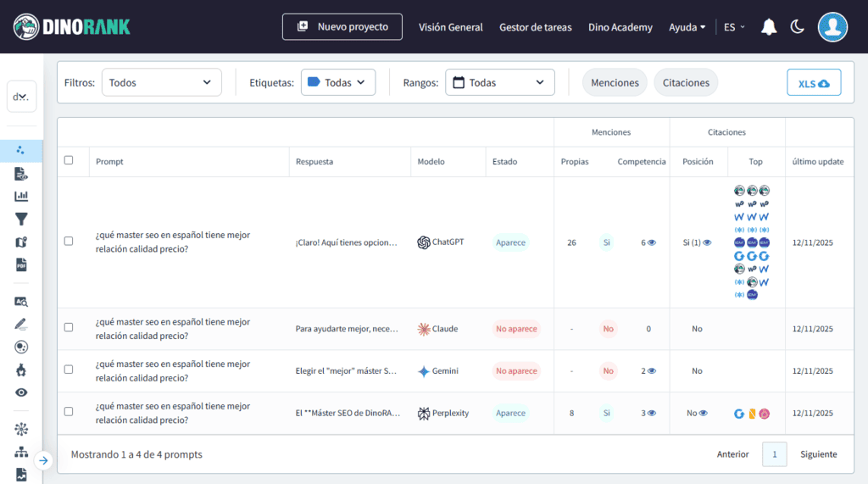Tick the Gemini row checkbox
Image resolution: width=868 pixels, height=484 pixels.
coord(69,370)
